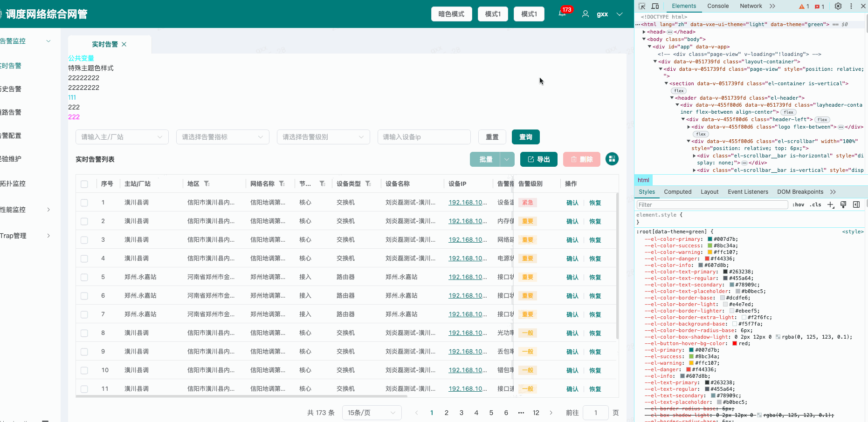Toggle the computed styles sidebar icon

coord(856,204)
